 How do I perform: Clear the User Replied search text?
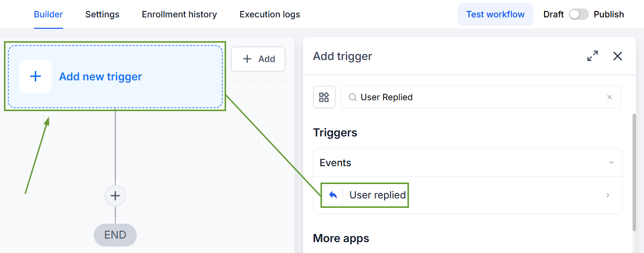(x=610, y=97)
